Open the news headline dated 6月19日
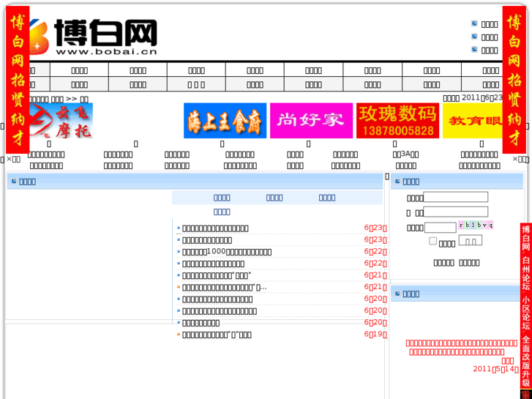Screen dimensions: 532x399 pyautogui.click(x=217, y=335)
